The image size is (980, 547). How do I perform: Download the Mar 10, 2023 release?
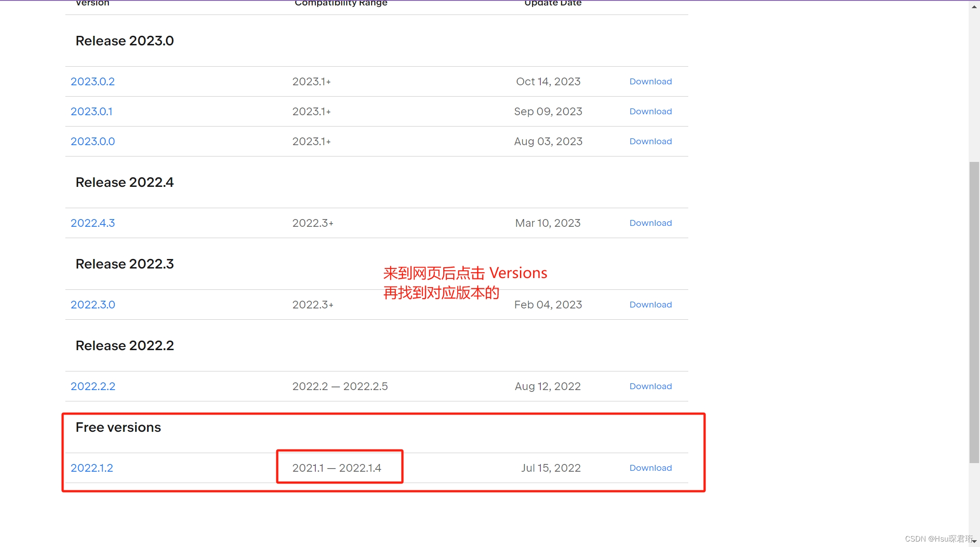[x=650, y=223]
